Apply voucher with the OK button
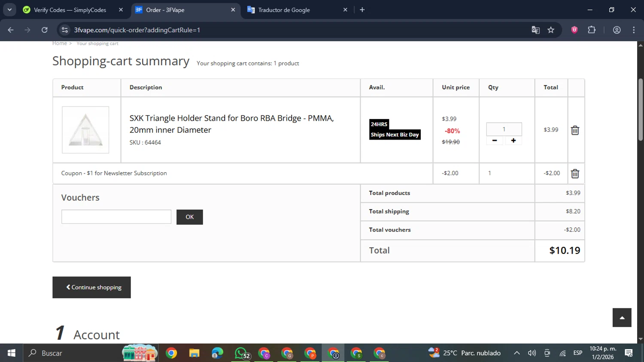Image resolution: width=644 pixels, height=362 pixels. point(190,217)
